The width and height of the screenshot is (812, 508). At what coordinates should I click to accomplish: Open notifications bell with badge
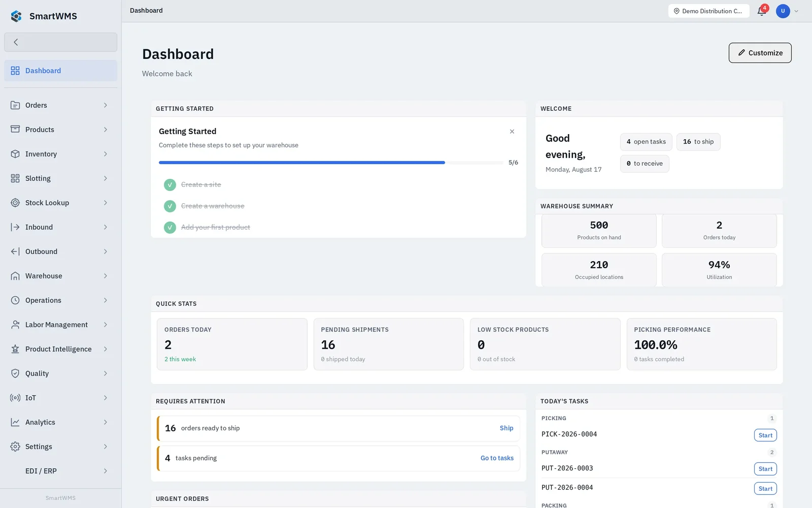point(762,11)
